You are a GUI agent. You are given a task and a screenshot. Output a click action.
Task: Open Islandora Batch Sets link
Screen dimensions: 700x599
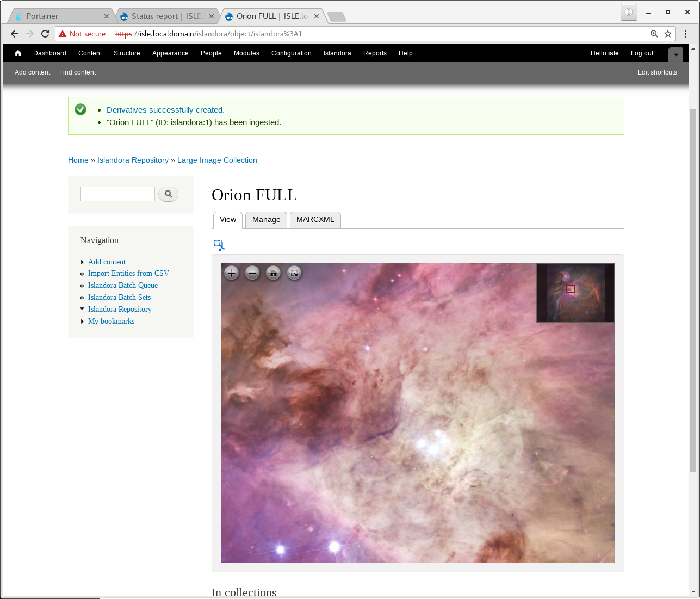(x=120, y=298)
